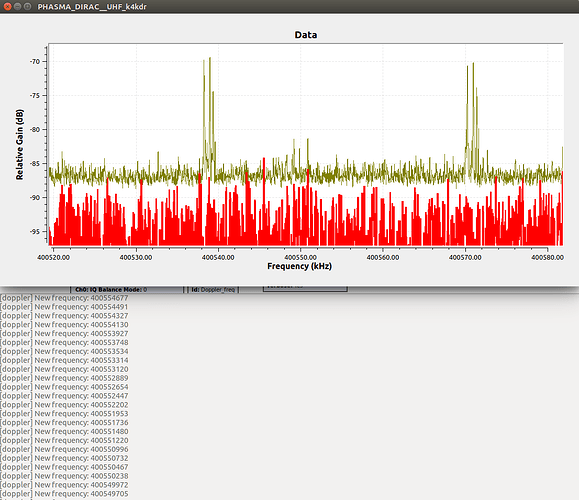Select the 'Frequency (kHz)' axis label
The height and width of the screenshot is (500, 579).
299,266
